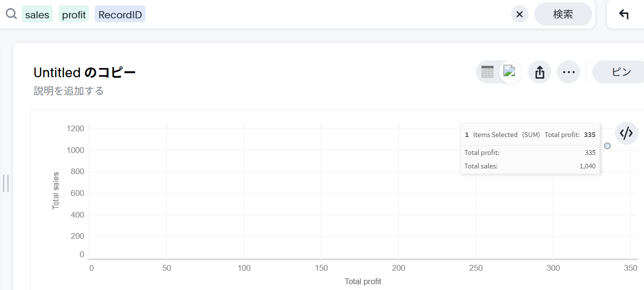Open the three-dot more options menu
Screen dimensions: 644x290
(569, 72)
